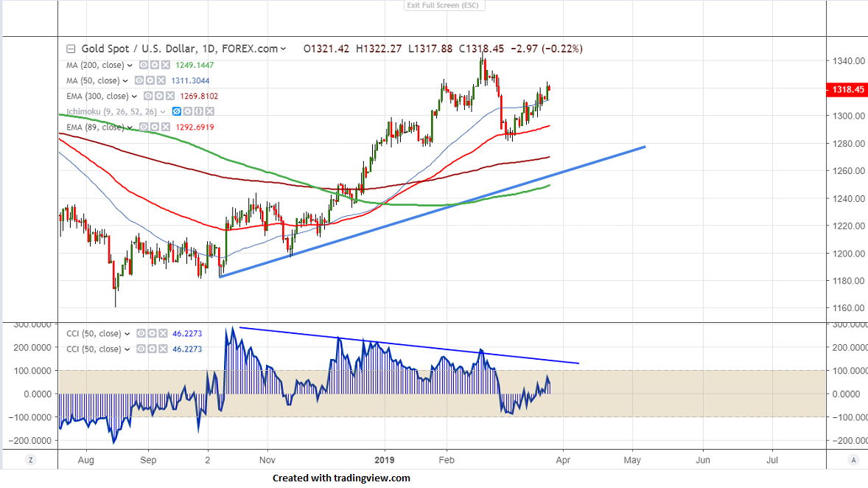Select the blue ascending trendline on chart

tap(432, 212)
